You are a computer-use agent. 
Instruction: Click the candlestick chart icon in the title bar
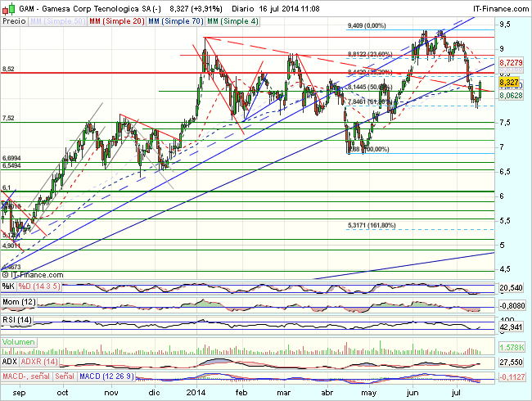coord(8,7)
